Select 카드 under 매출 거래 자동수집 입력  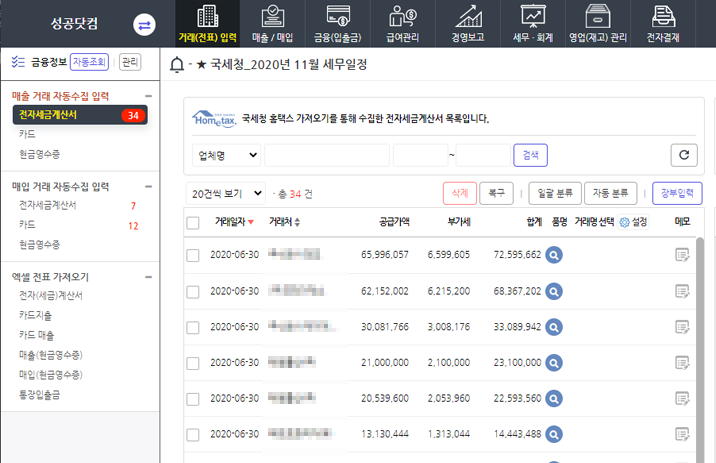tap(27, 134)
